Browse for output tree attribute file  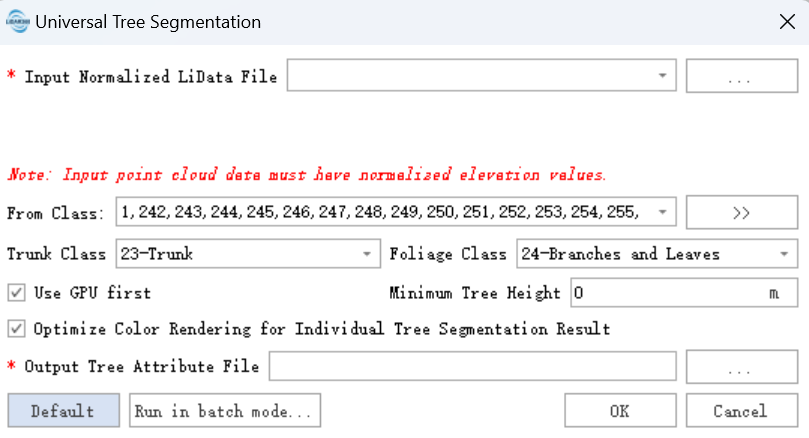[741, 367]
